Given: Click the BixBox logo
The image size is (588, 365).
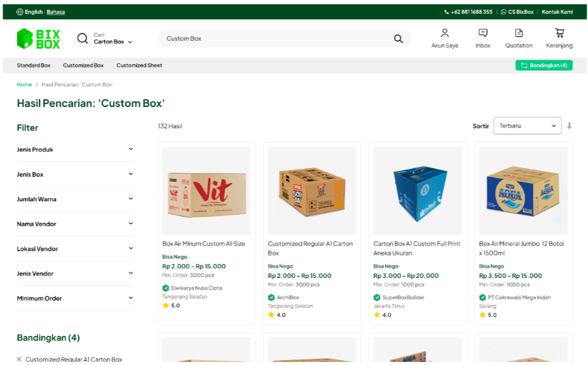Looking at the screenshot, I should [38, 38].
